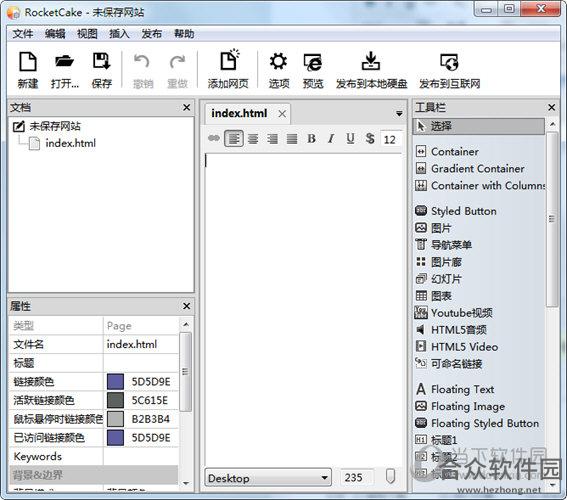
Task: Pick the Styled Button tool
Action: coord(456,211)
